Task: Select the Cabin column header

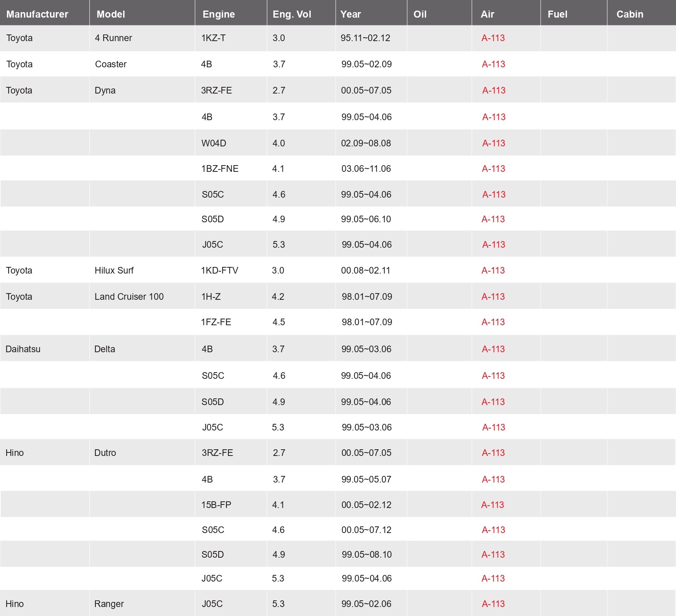Action: pos(630,14)
